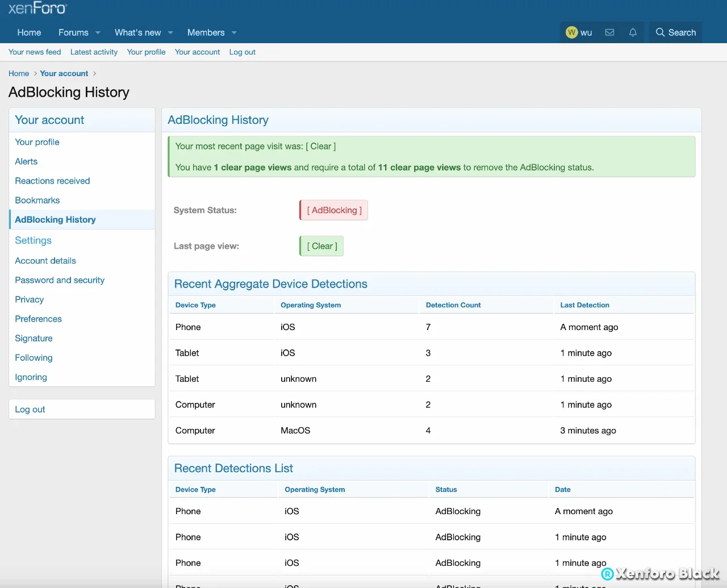The image size is (727, 588).
Task: Click the Status column header in detections list
Action: click(446, 489)
